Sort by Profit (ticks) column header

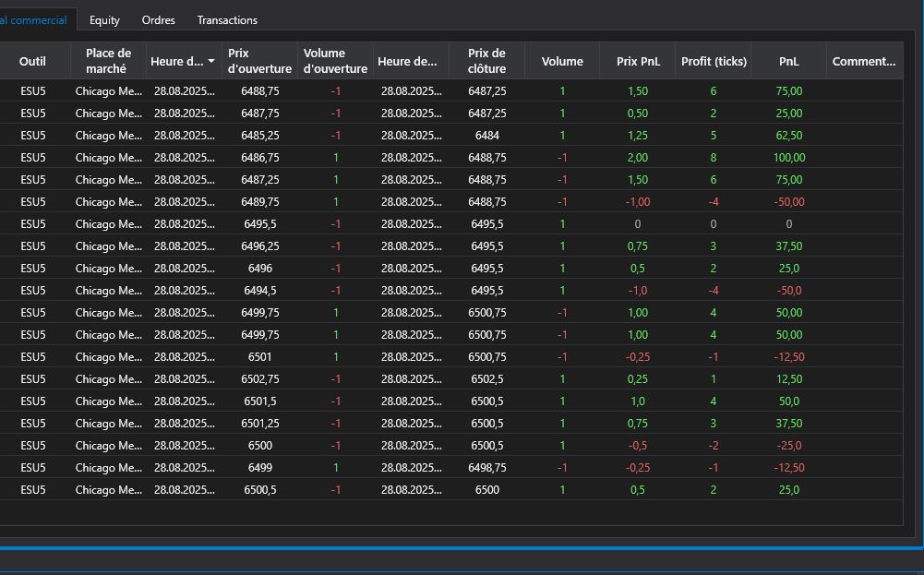(714, 61)
